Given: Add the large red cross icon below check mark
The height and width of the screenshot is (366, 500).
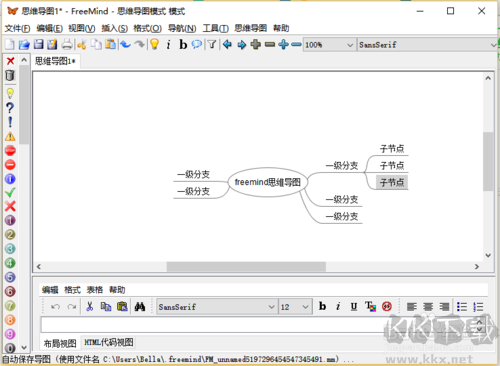Looking at the screenshot, I should pyautogui.click(x=10, y=206).
